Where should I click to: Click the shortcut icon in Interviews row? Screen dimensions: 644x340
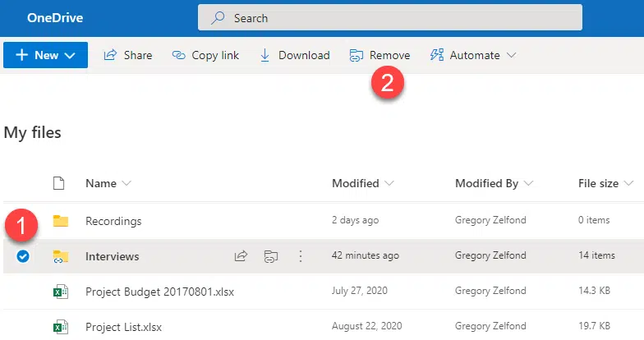[270, 256]
